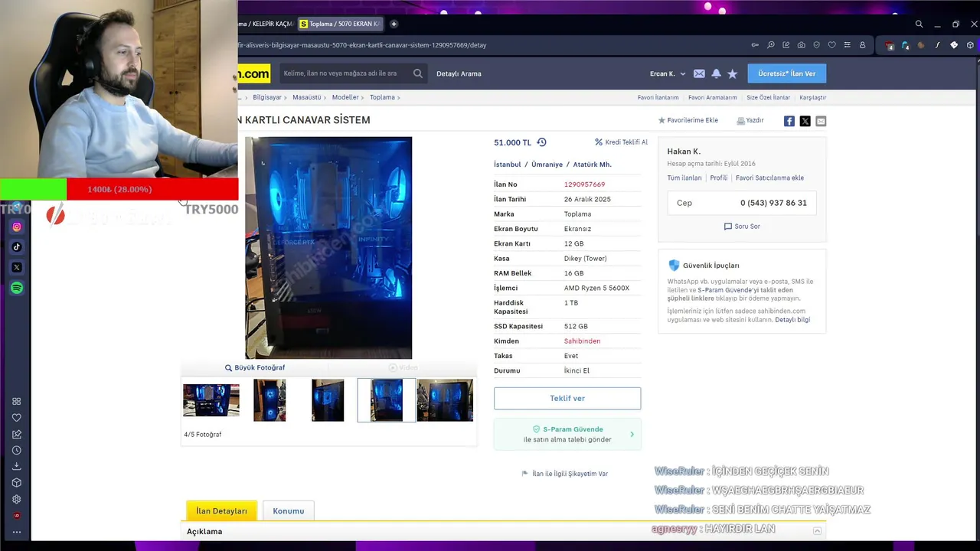980x551 pixels.
Task: Share the listing via email icon
Action: point(821,121)
